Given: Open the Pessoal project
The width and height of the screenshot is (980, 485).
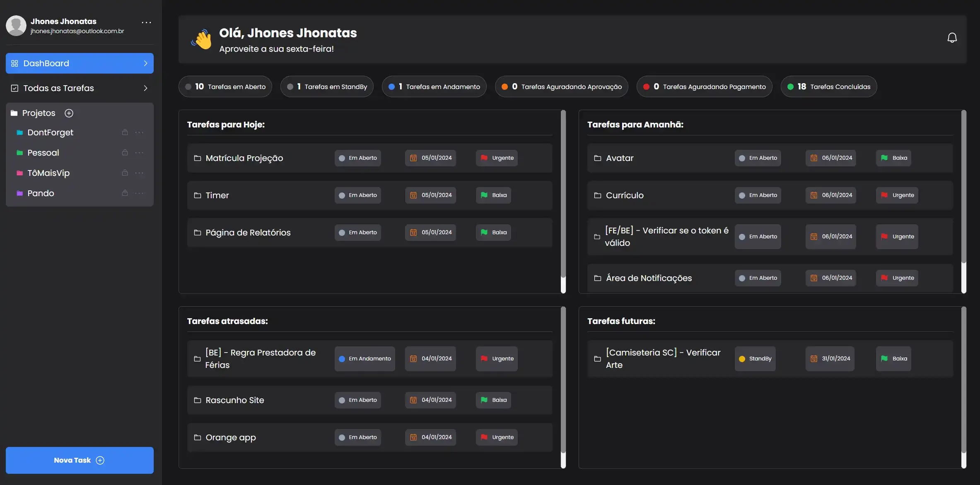Looking at the screenshot, I should [x=43, y=153].
